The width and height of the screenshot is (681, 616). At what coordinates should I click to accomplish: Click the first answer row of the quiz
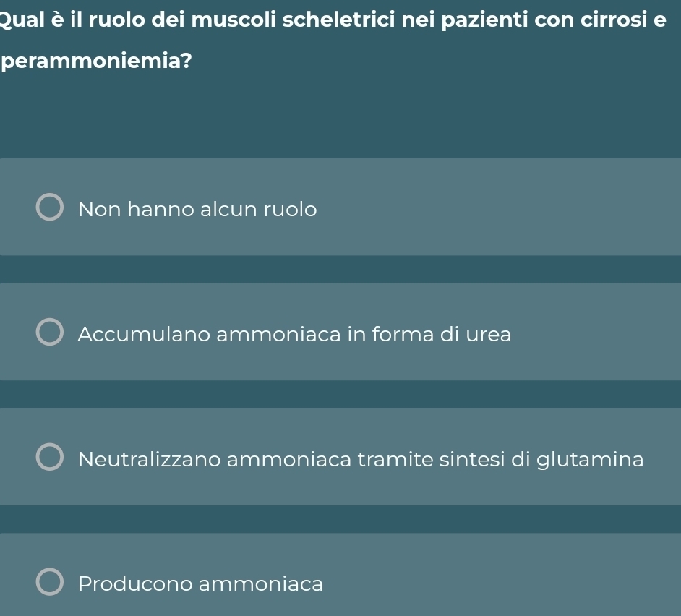click(340, 207)
